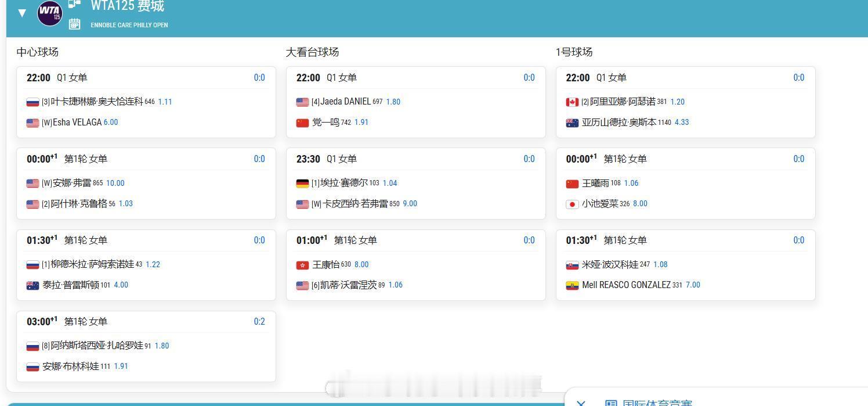Viewport: 868px width, 406px height.
Task: Click the US flag beside Esha VELAGA
Action: (32, 123)
